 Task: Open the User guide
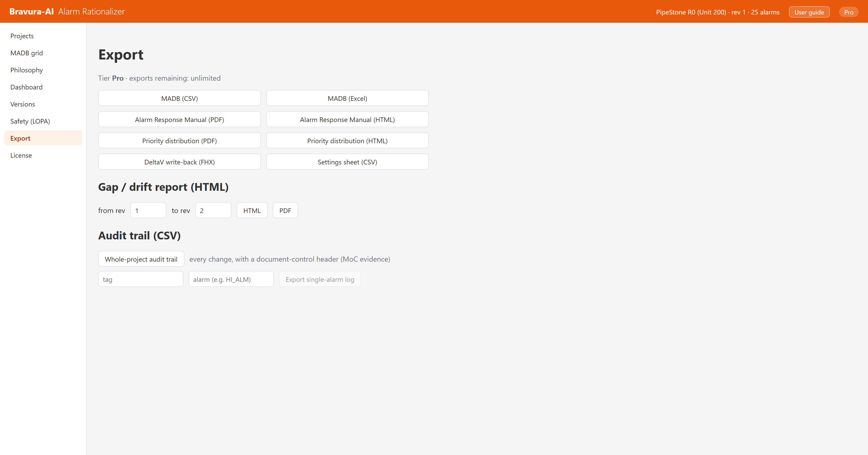[x=809, y=12]
